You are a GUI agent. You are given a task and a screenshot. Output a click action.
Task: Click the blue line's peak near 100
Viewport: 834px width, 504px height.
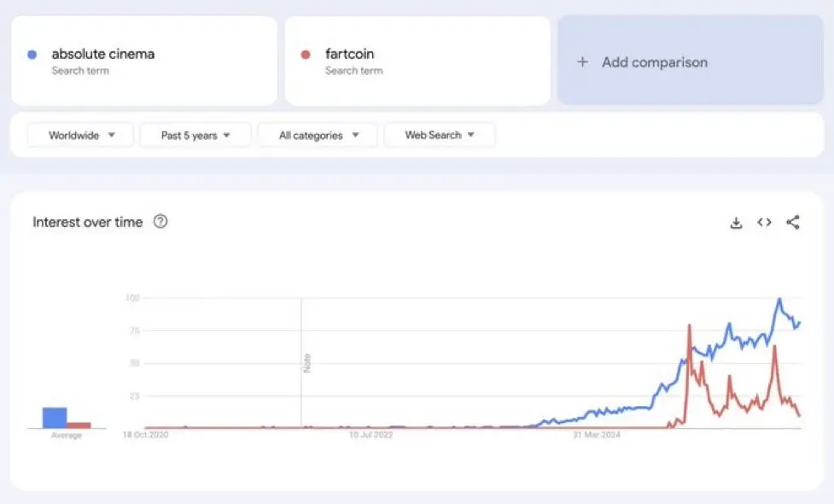[779, 299]
